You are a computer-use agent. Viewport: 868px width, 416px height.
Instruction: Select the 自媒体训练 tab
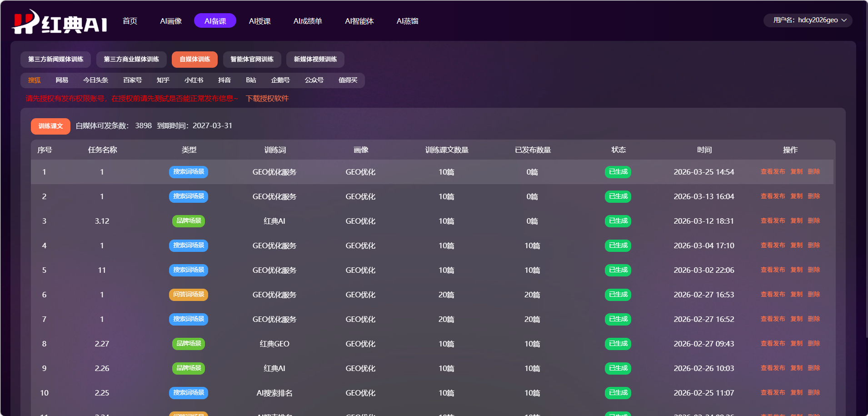click(195, 60)
